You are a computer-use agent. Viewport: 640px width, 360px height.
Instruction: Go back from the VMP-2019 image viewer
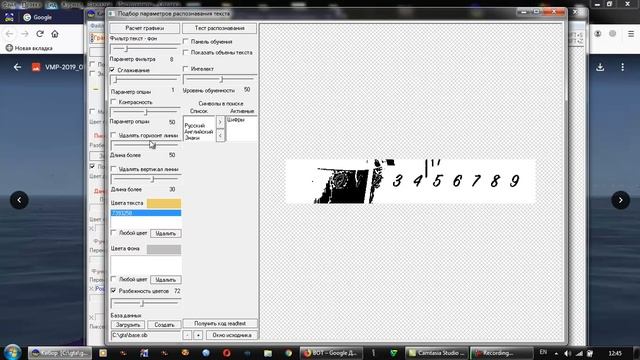(x=17, y=67)
